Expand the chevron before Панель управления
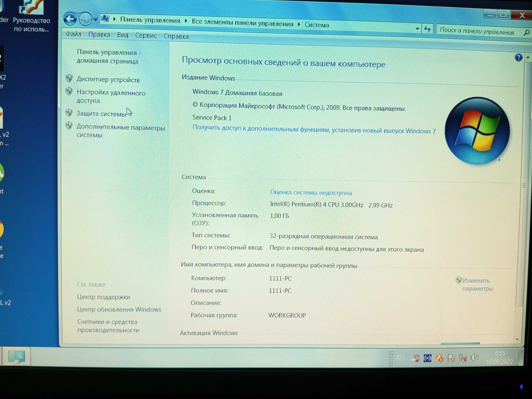532x399 pixels. point(115,19)
